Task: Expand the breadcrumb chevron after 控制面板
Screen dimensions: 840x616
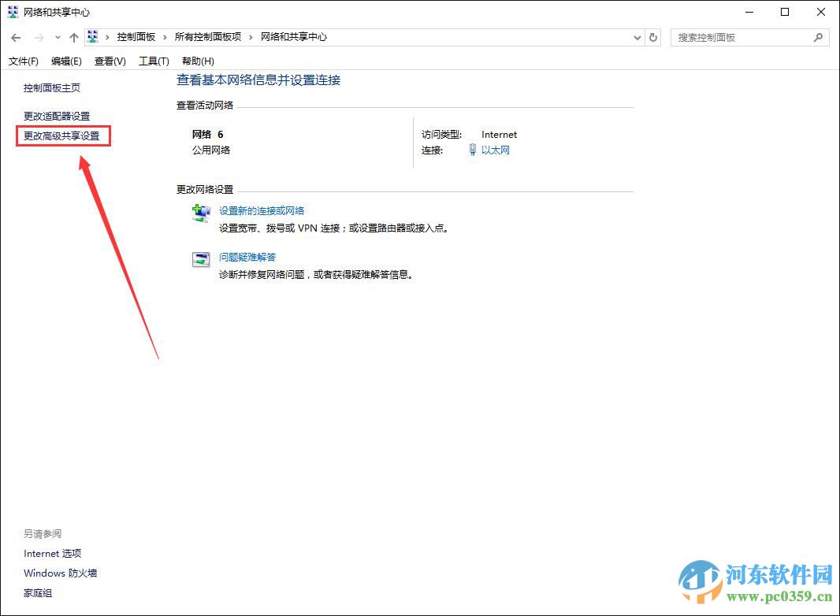Action: pos(164,36)
